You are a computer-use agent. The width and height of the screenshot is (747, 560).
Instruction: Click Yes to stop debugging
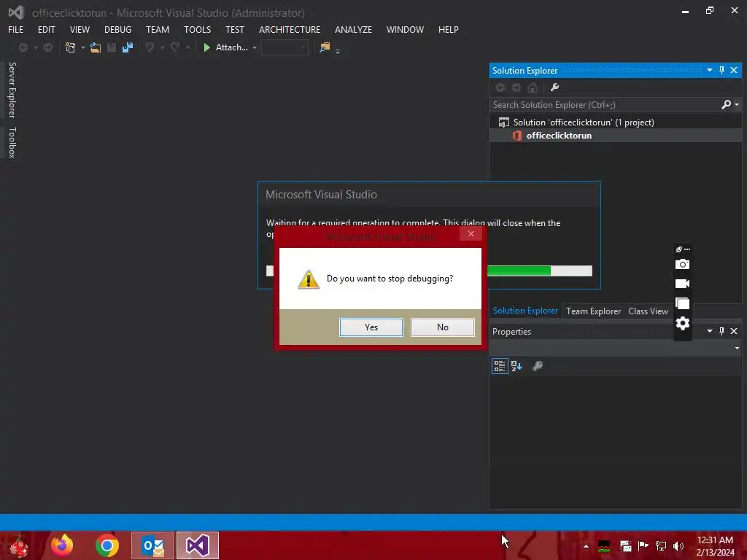pyautogui.click(x=371, y=327)
